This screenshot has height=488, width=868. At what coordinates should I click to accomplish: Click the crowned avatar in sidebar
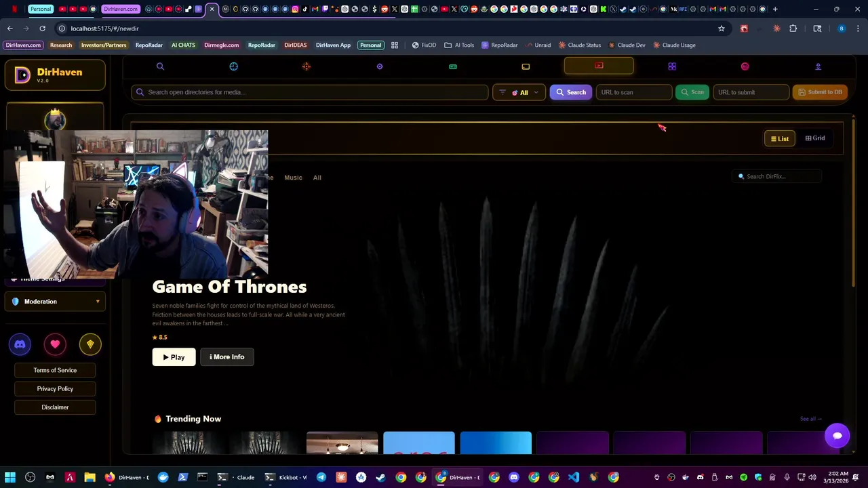pyautogui.click(x=55, y=120)
